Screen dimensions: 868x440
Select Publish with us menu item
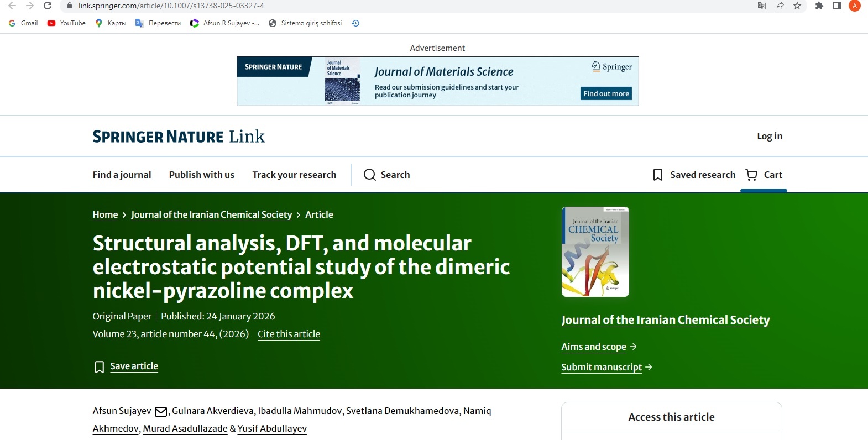tap(201, 175)
